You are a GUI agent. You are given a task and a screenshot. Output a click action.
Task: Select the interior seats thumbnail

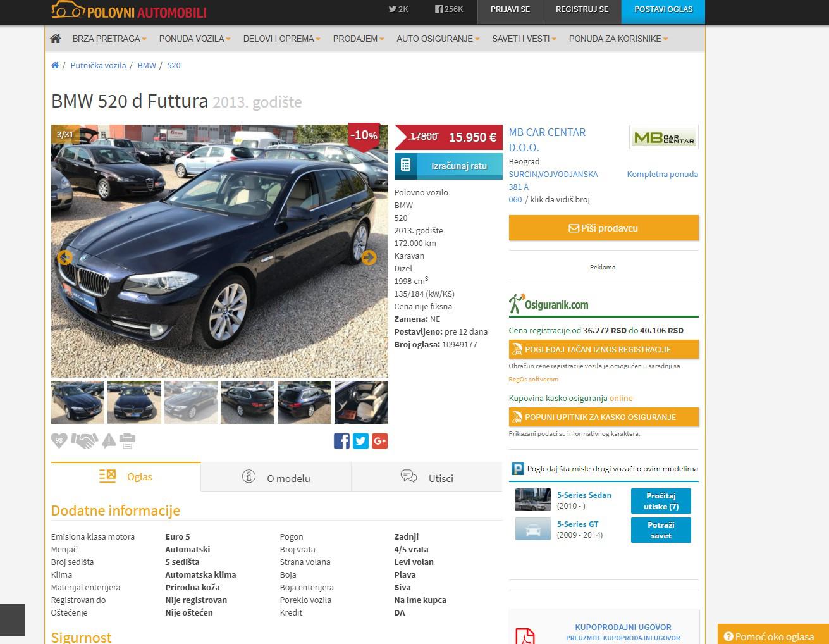coord(360,402)
